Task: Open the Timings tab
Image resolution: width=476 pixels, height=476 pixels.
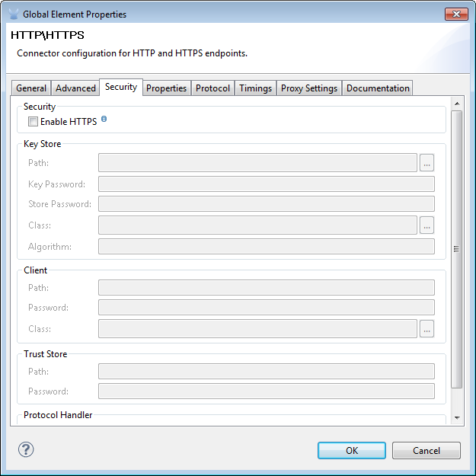Action: click(255, 88)
